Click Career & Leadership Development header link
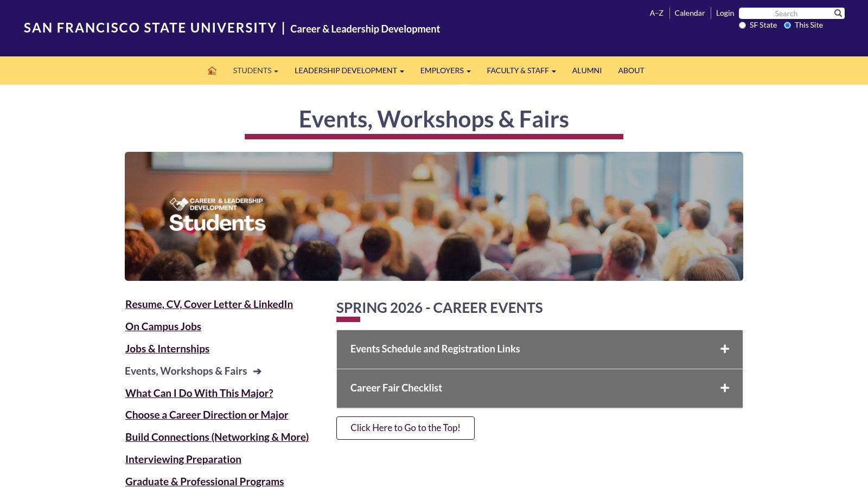868x488 pixels. pyautogui.click(x=365, y=29)
